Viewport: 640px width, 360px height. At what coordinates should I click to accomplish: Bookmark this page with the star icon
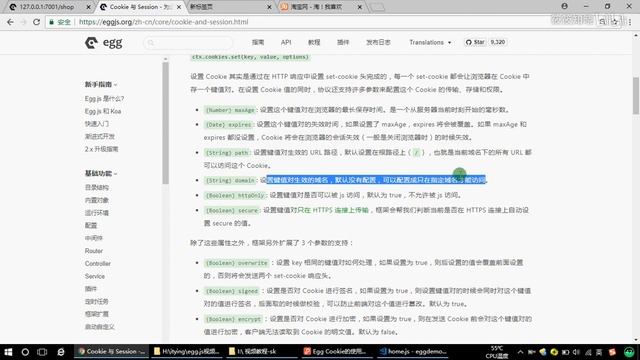(615, 22)
